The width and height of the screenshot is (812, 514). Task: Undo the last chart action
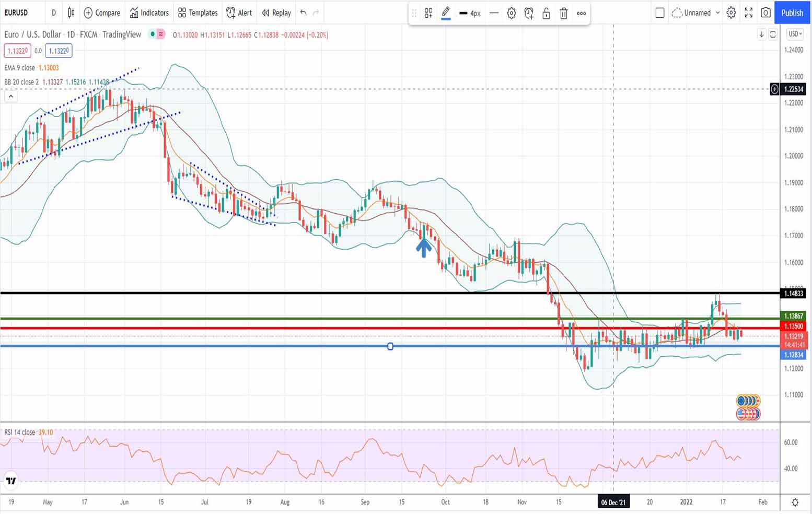coord(303,13)
